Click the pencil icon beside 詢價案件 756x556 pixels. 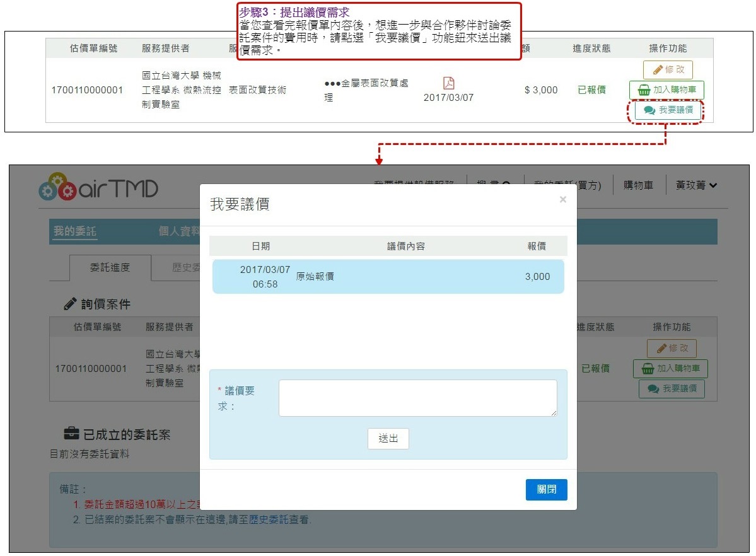point(70,304)
